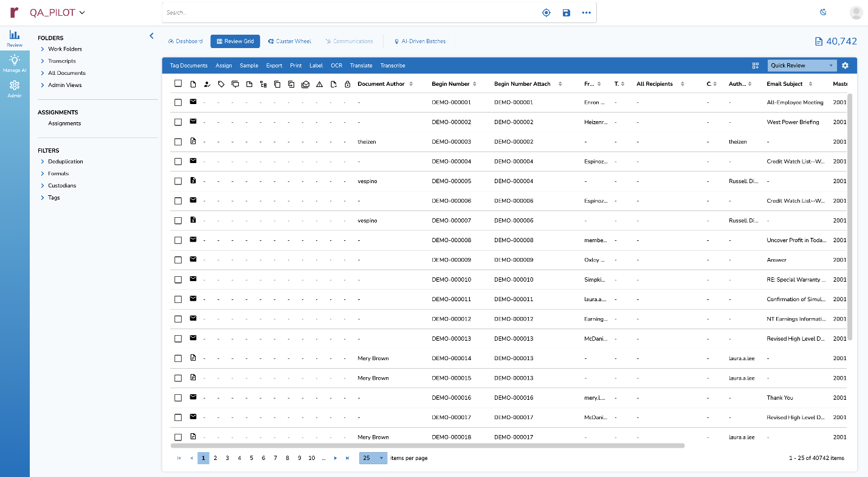Select the Review Grid tab
This screenshot has height=477, width=868.
235,41
